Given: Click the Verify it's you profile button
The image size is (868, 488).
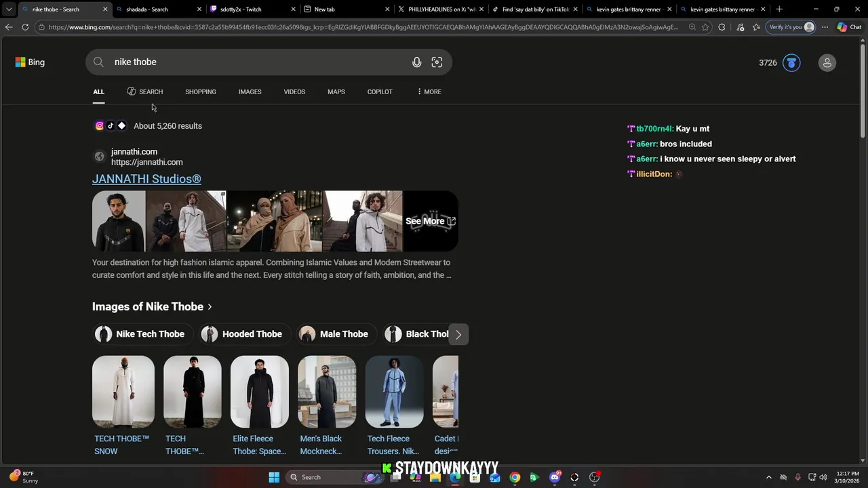Looking at the screenshot, I should tap(791, 27).
